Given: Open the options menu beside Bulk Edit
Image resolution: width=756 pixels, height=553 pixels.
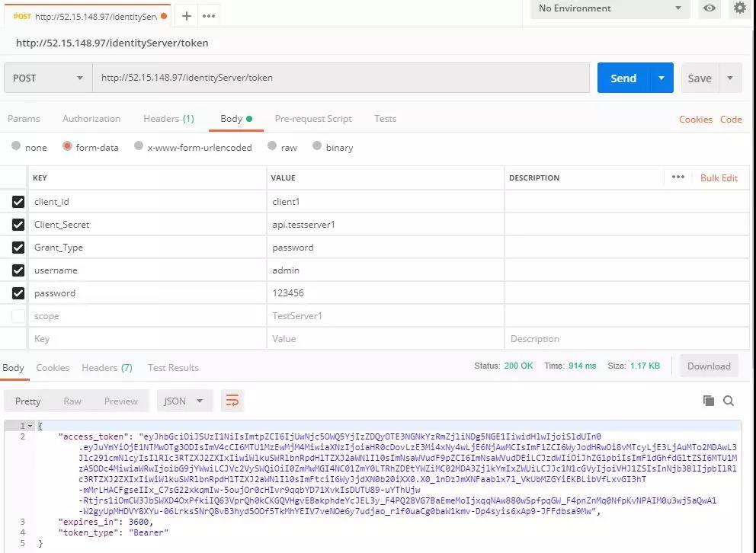Looking at the screenshot, I should [x=678, y=177].
